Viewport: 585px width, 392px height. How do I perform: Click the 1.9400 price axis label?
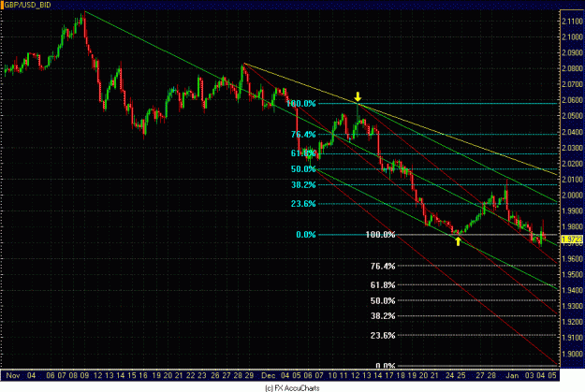point(572,290)
